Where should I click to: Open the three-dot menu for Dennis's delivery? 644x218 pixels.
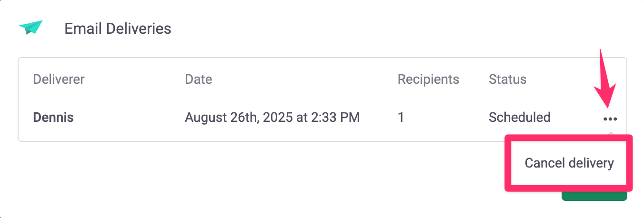610,119
